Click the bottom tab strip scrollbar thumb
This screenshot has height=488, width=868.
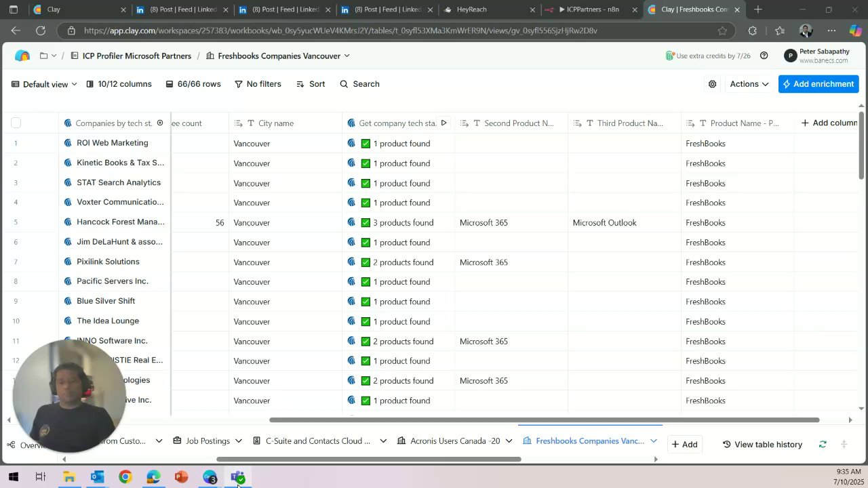pos(369,459)
